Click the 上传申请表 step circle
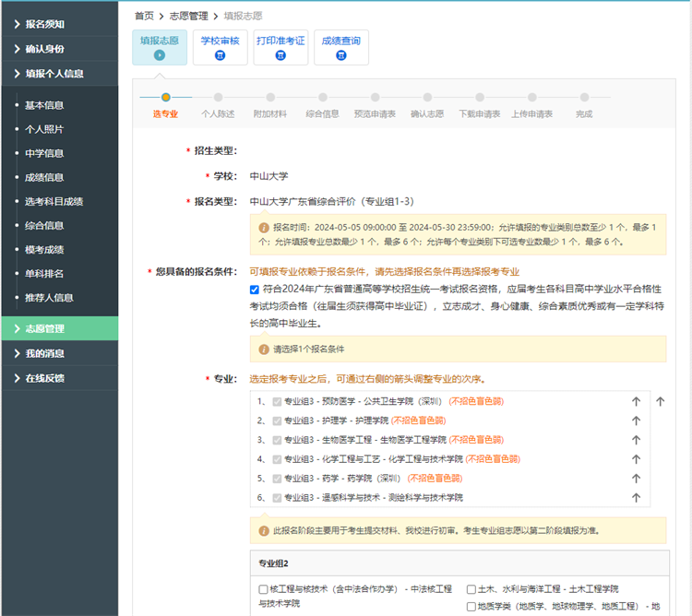The width and height of the screenshot is (692, 616). click(x=532, y=97)
